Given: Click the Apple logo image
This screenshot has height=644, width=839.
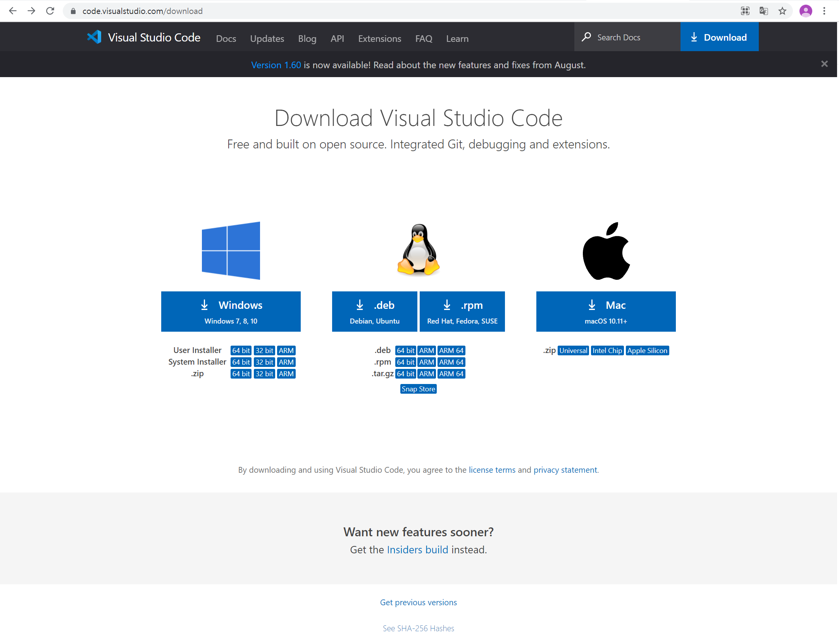Looking at the screenshot, I should (x=606, y=251).
